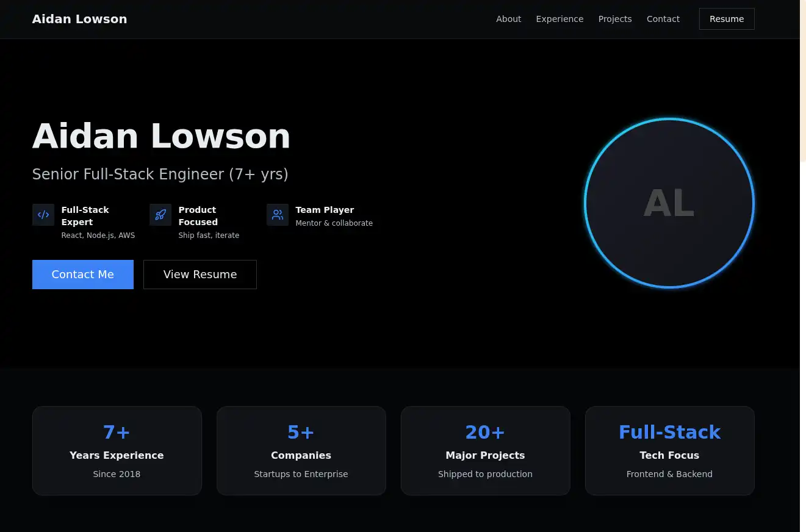
Task: Select Contact in the top navigation
Action: (663, 19)
